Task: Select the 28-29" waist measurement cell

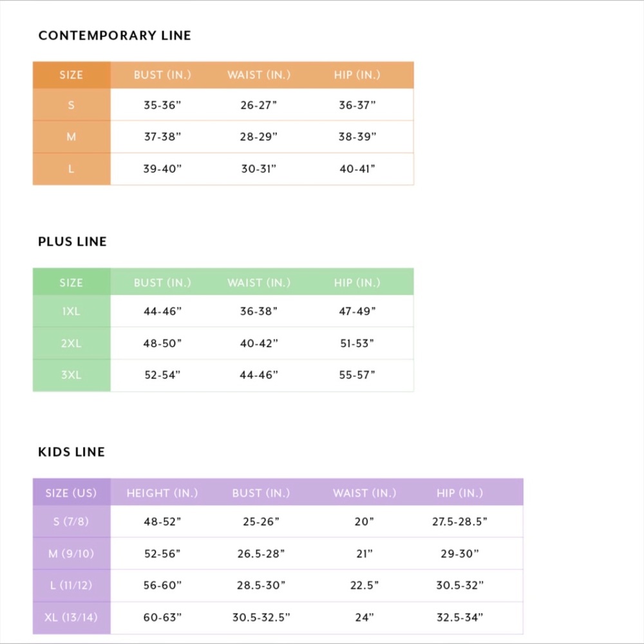Action: tap(259, 137)
